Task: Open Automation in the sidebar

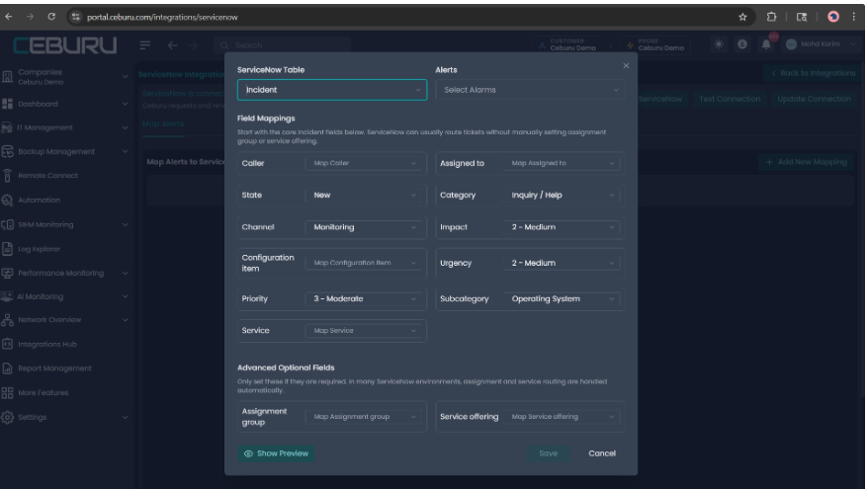Action: 64,201
